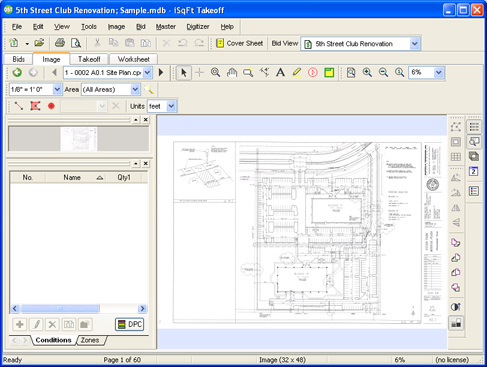Click the print toolbar icon
487x367 pixels.
point(60,43)
